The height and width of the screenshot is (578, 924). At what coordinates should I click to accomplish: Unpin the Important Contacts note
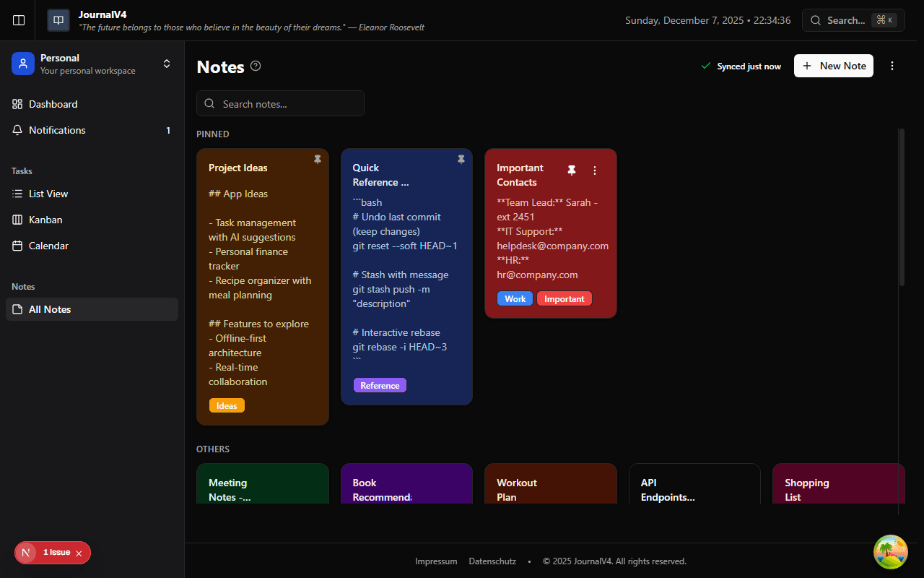point(572,171)
